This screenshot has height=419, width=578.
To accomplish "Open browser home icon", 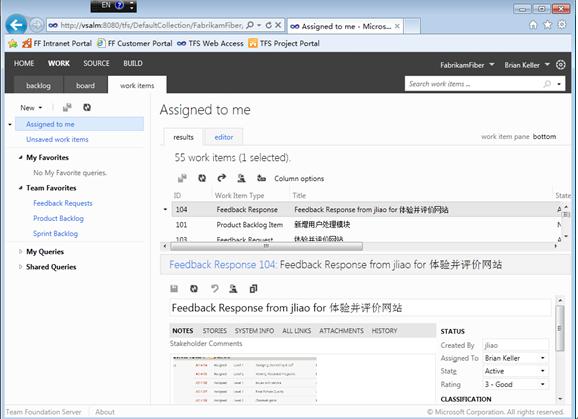I will coord(533,25).
